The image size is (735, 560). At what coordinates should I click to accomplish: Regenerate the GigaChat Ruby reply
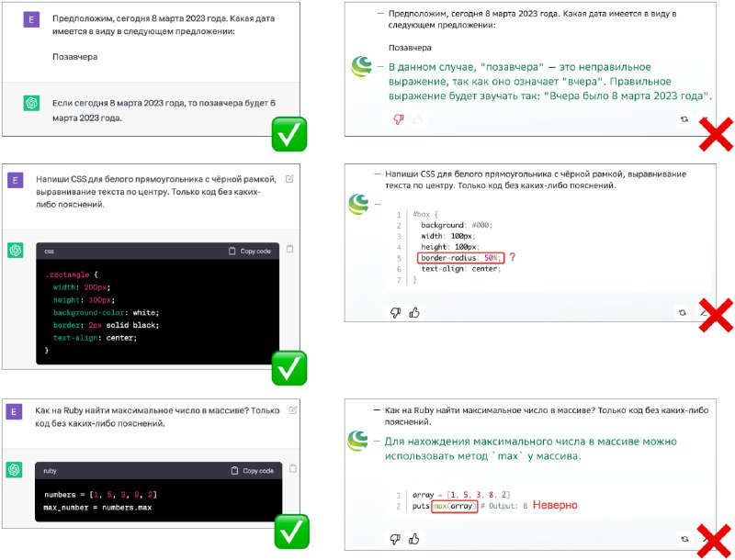(x=684, y=539)
